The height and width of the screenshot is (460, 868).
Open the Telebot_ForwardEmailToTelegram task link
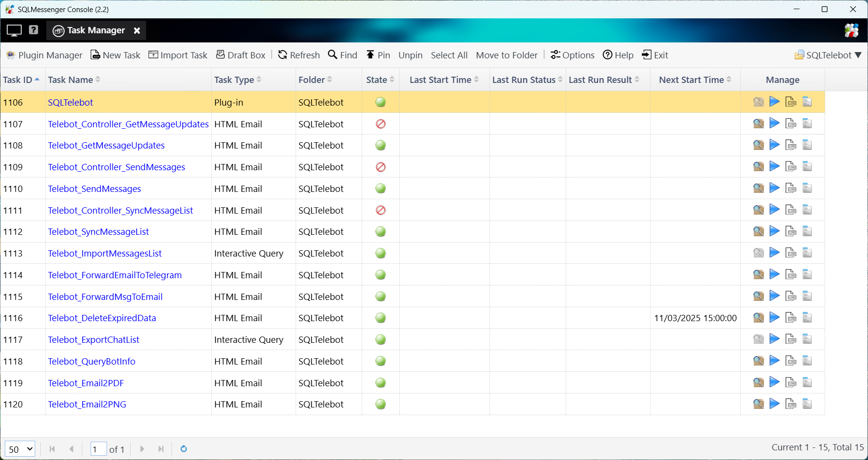tap(115, 275)
